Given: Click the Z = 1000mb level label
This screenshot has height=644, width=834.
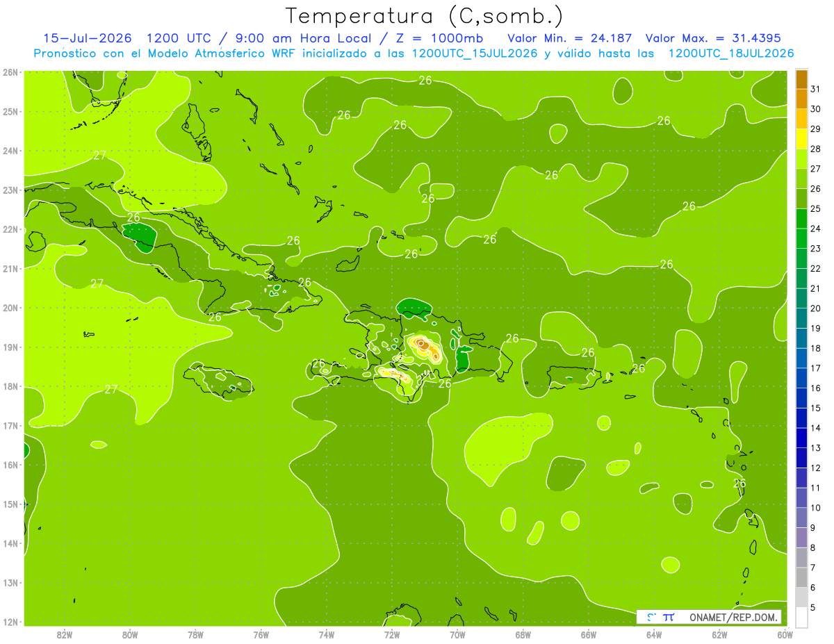Looking at the screenshot, I should click(438, 38).
